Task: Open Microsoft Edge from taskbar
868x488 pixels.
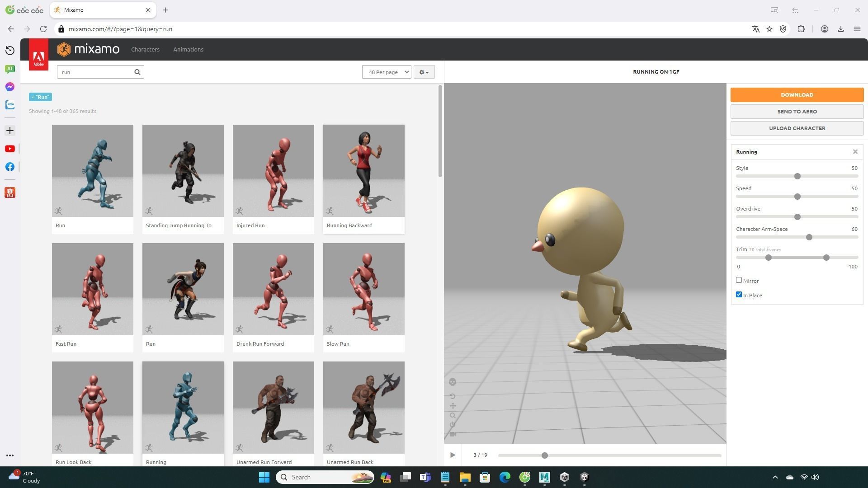Action: 505,477
